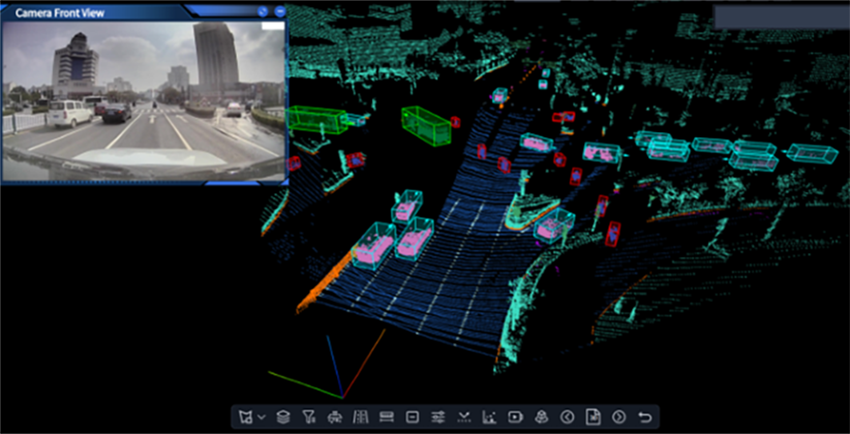This screenshot has width=850, height=434.
Task: Select the road lane tool icon
Action: coord(360,417)
